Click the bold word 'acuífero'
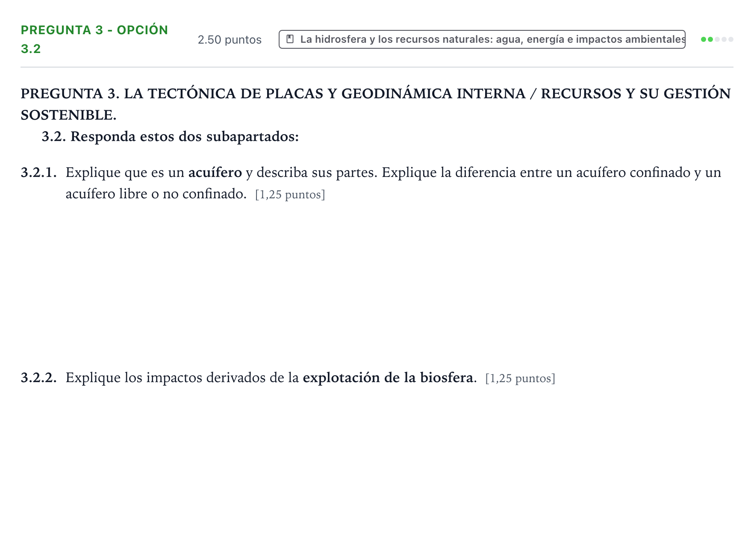Image resolution: width=754 pixels, height=560 pixels. tap(215, 172)
